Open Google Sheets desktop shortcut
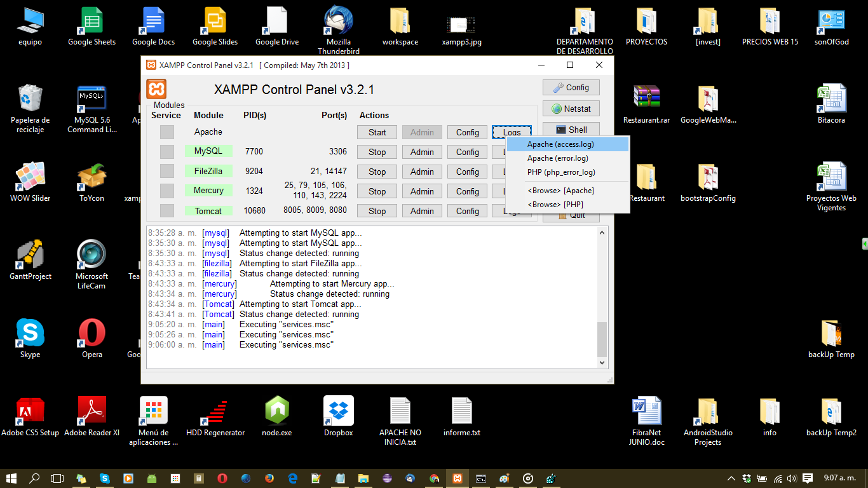 92,27
